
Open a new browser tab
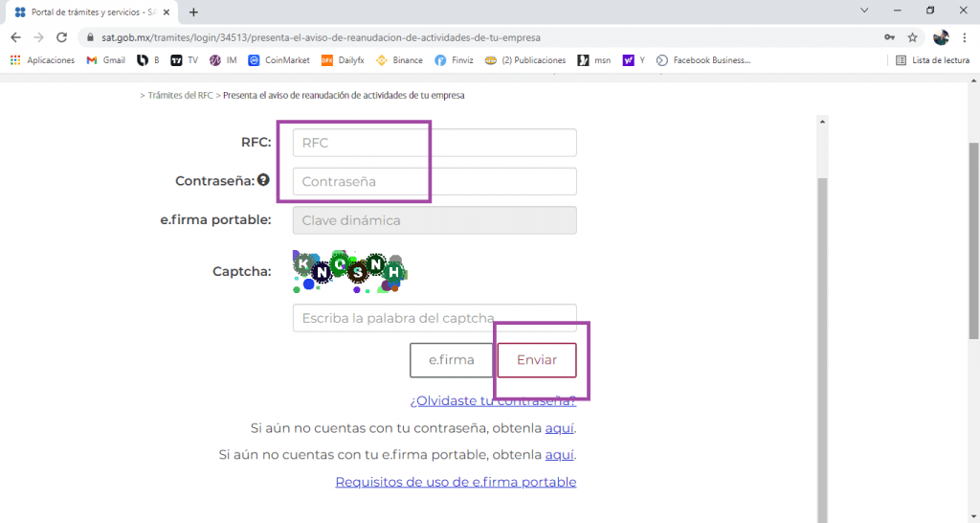tap(193, 11)
